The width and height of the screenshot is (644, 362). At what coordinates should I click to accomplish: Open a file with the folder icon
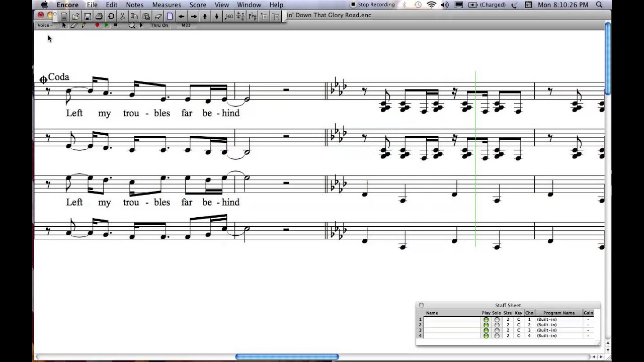tap(75, 16)
